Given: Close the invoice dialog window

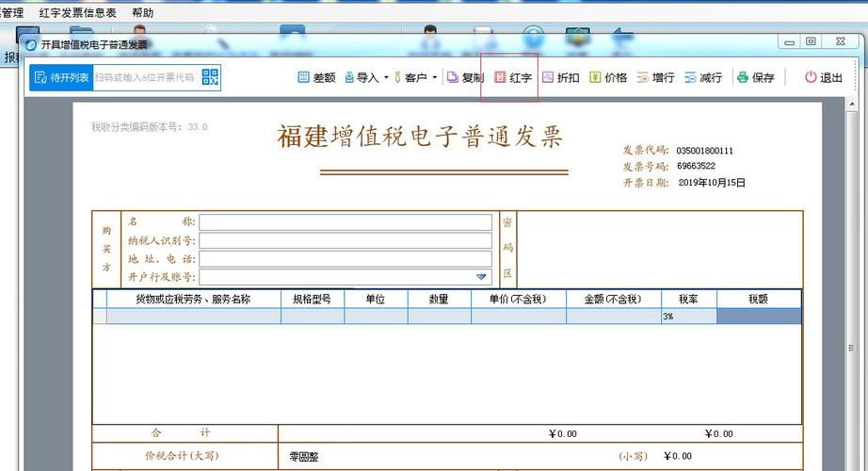Looking at the screenshot, I should 840,41.
